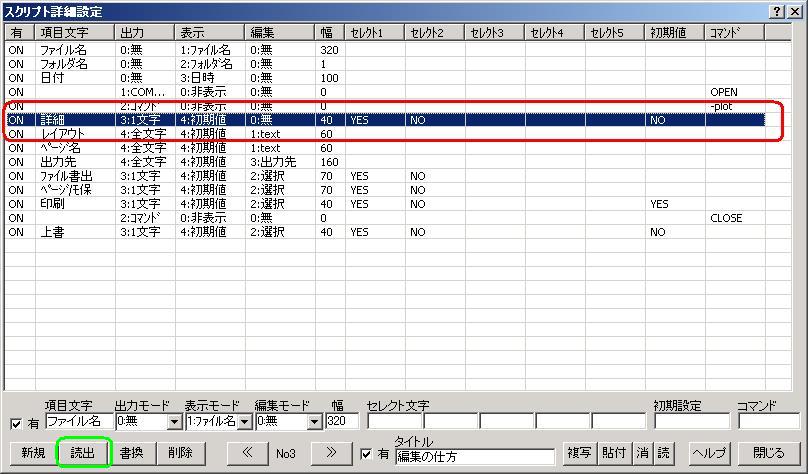Click the 項目文字 column header
Viewport: 808px width, 474px height.
point(75,33)
